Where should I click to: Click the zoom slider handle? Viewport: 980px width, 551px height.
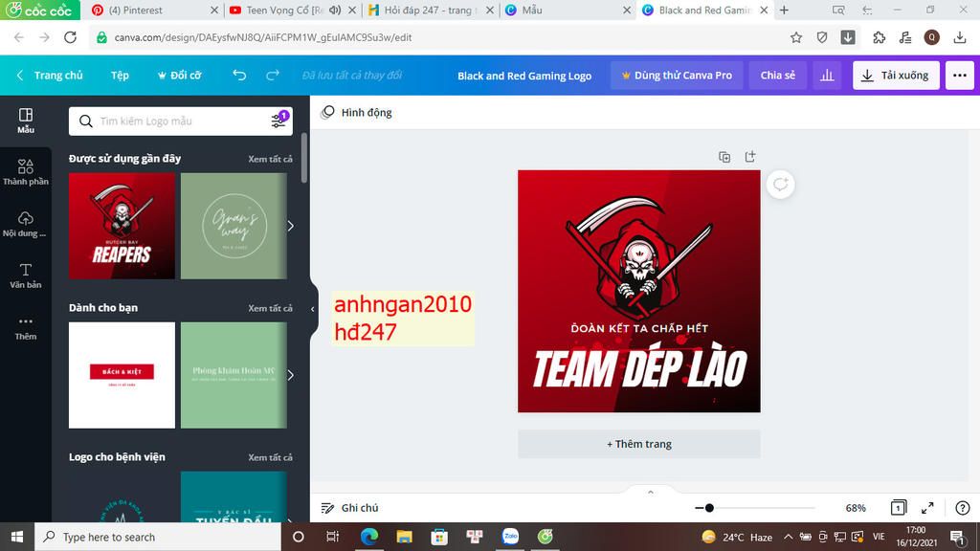pyautogui.click(x=709, y=508)
